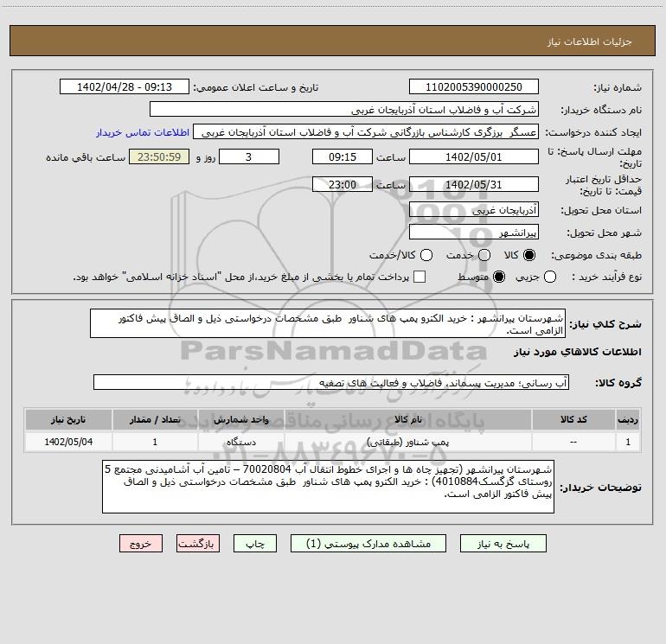Click the 1402/05/04 date cell
The width and height of the screenshot is (666, 644).
pyautogui.click(x=68, y=442)
